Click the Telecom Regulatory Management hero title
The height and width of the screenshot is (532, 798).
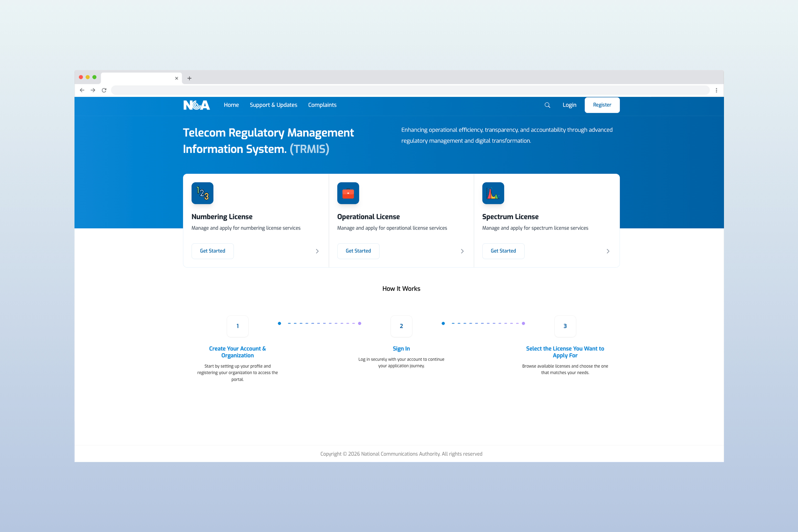click(x=268, y=141)
